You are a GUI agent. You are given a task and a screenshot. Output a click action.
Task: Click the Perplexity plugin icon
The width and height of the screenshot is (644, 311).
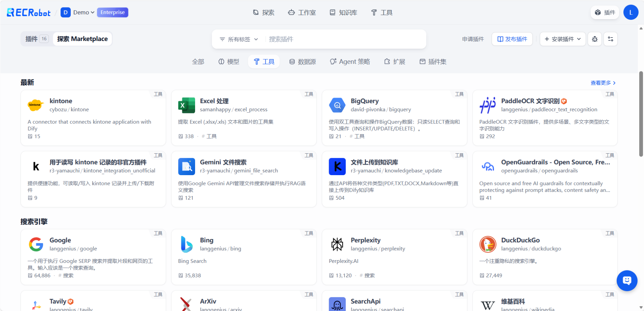[x=337, y=244]
